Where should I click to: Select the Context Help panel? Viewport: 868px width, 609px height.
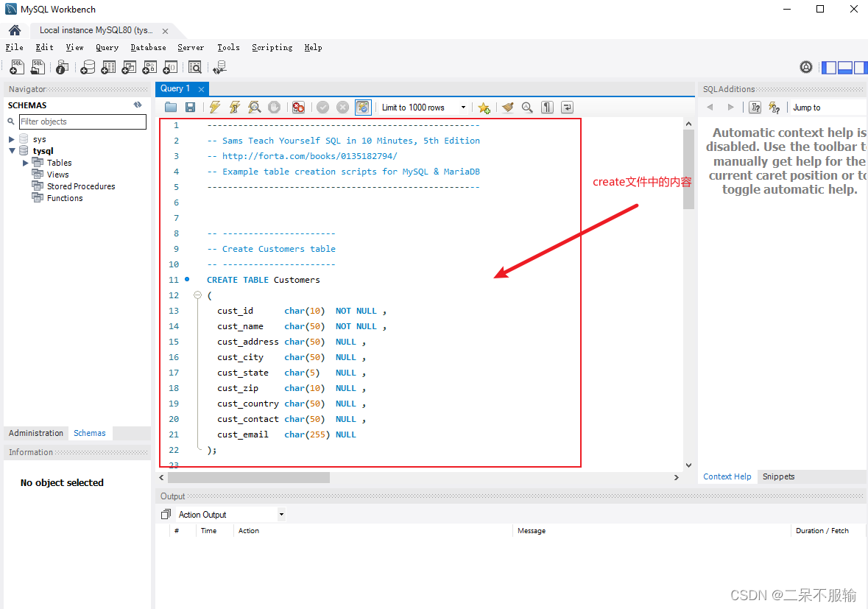tap(727, 476)
